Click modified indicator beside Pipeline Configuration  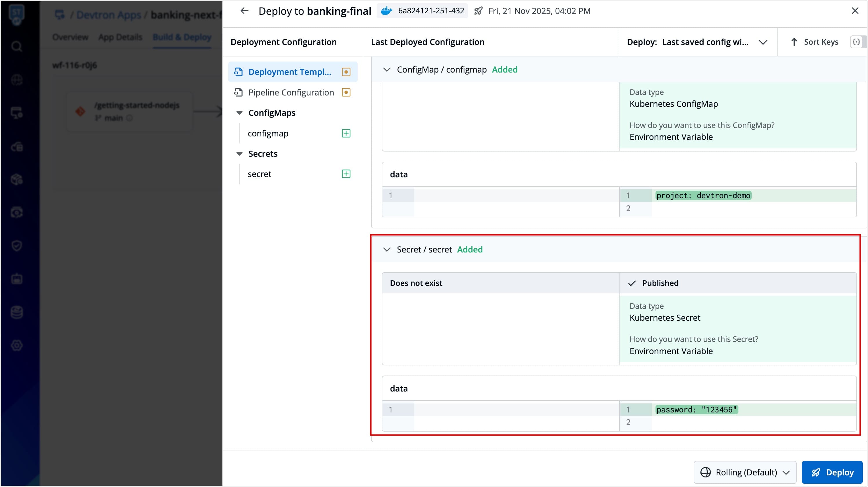[346, 92]
